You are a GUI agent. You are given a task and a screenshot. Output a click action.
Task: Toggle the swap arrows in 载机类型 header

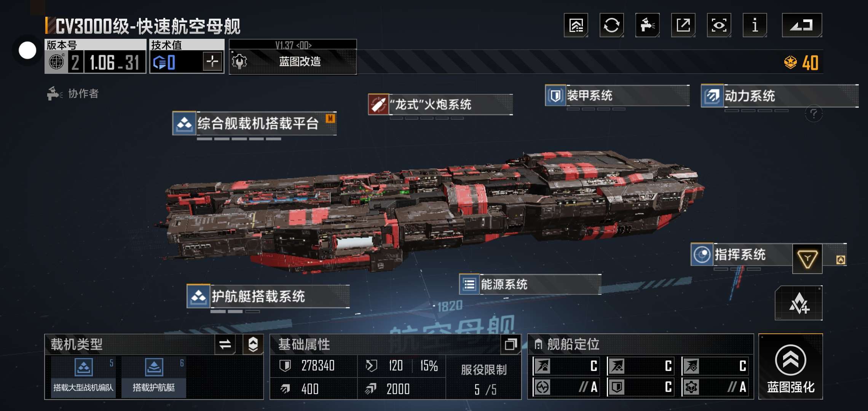tap(225, 345)
